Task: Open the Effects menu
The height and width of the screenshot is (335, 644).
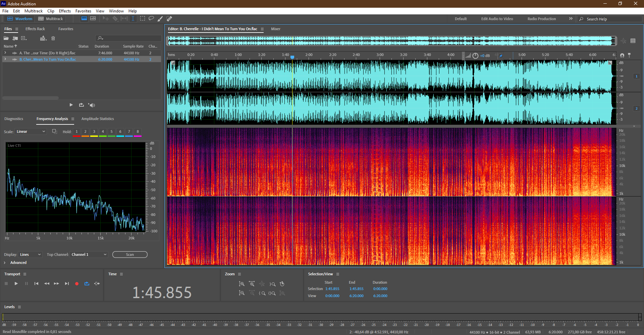Action: tap(65, 11)
